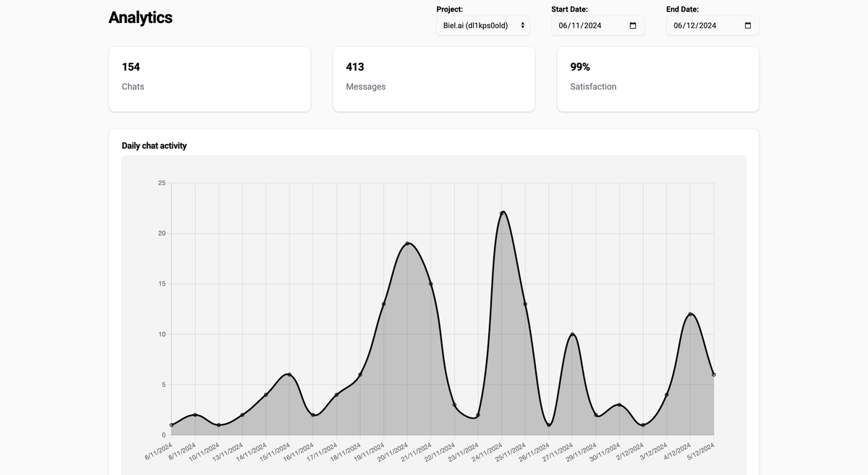Click the data point for 27/11/2024
This screenshot has width=868, height=475.
pos(572,334)
